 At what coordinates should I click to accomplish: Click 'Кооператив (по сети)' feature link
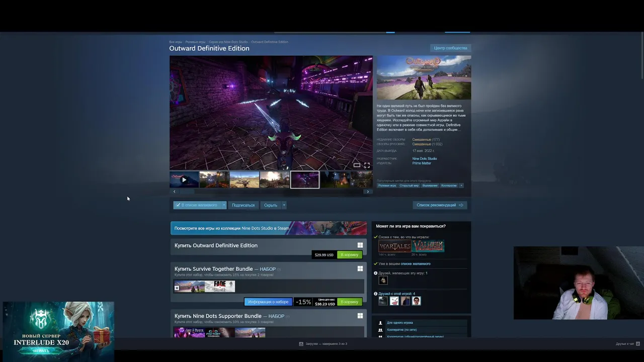pyautogui.click(x=403, y=330)
